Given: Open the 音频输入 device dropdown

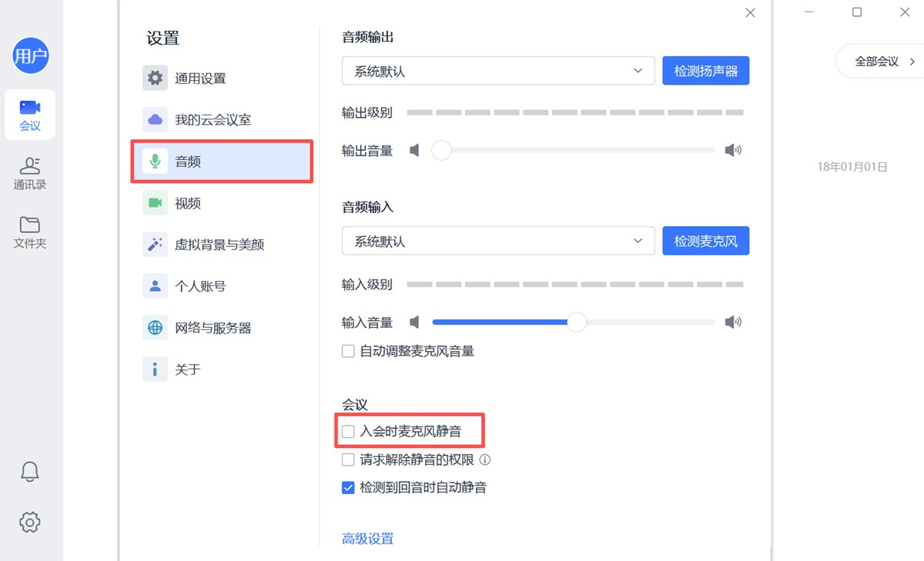Looking at the screenshot, I should point(498,240).
